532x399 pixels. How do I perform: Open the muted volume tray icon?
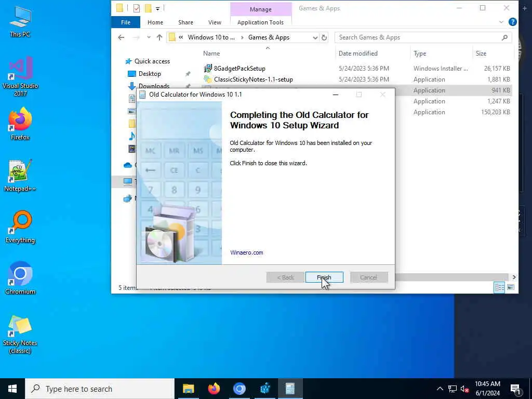(464, 389)
